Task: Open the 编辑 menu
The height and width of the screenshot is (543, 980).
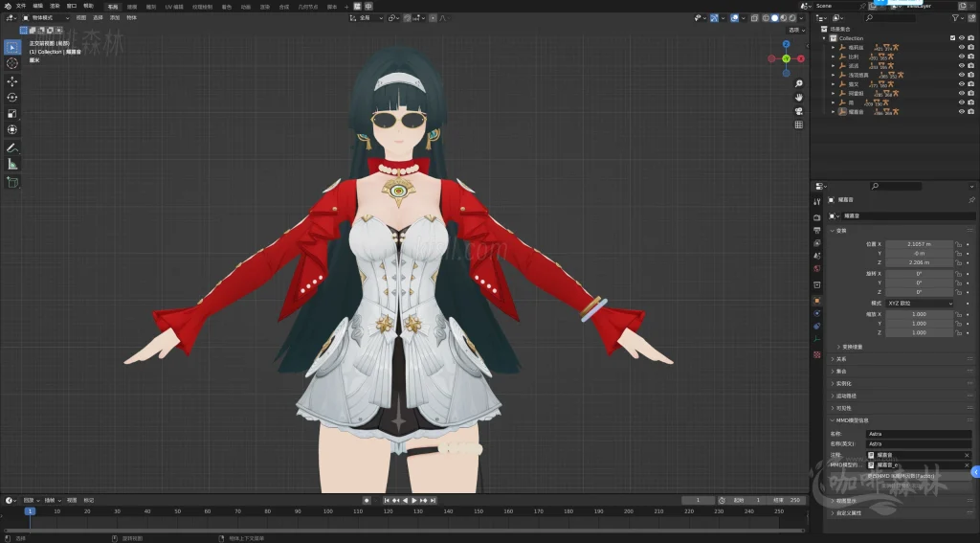Action: [37, 7]
